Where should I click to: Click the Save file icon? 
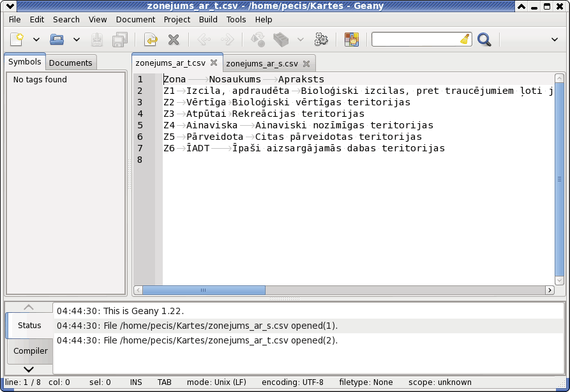[x=96, y=40]
